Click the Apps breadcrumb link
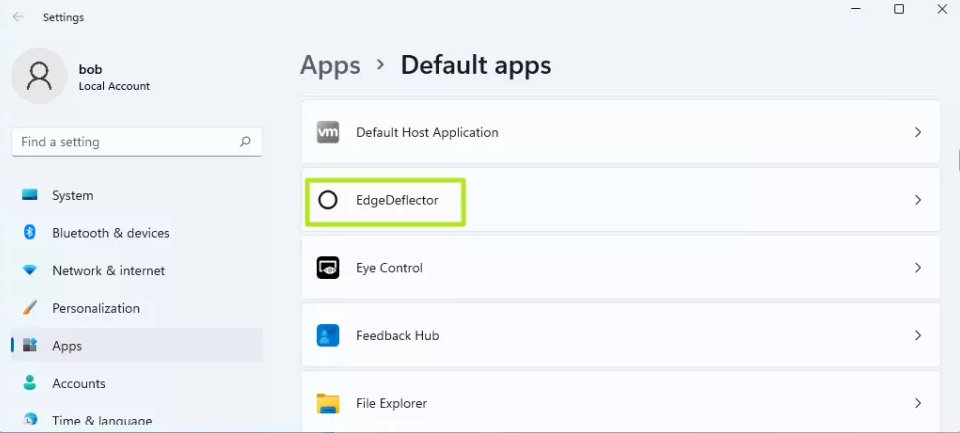This screenshot has width=960, height=433. pyautogui.click(x=330, y=66)
